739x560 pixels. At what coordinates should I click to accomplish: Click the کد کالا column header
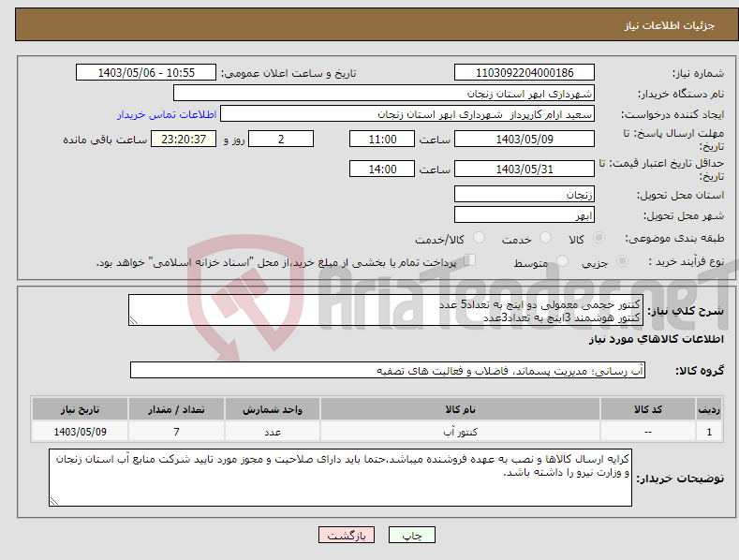648,409
